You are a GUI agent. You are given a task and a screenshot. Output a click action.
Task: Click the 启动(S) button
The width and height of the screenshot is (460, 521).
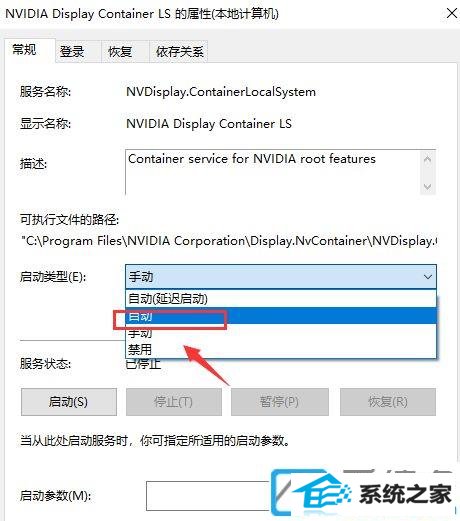(x=69, y=402)
